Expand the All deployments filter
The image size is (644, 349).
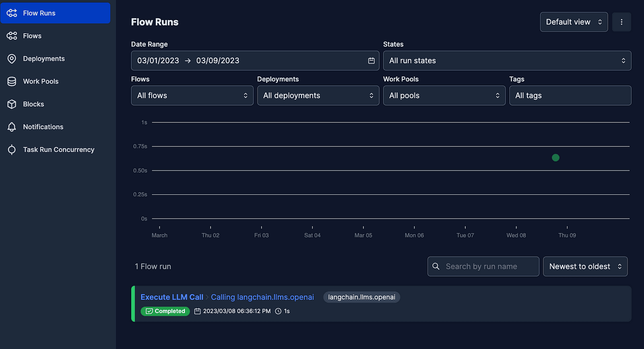pos(318,96)
